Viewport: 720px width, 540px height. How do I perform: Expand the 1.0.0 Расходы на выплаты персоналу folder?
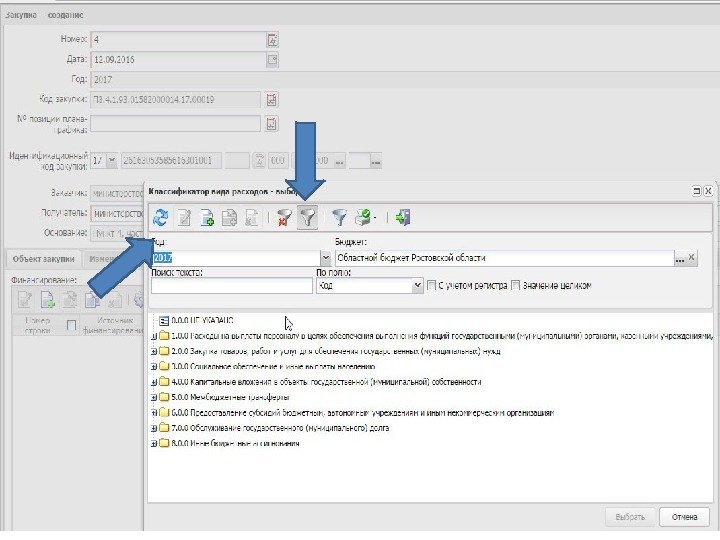coord(154,337)
